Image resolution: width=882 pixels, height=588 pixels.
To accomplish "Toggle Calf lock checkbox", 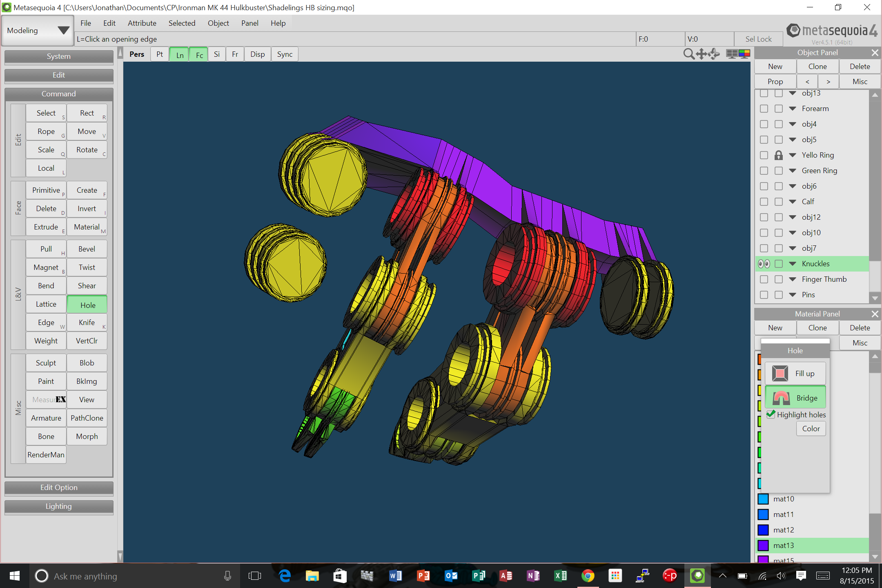I will tap(779, 202).
